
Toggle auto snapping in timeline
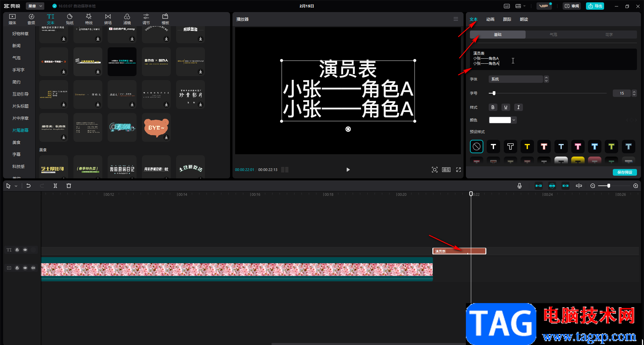(x=552, y=186)
